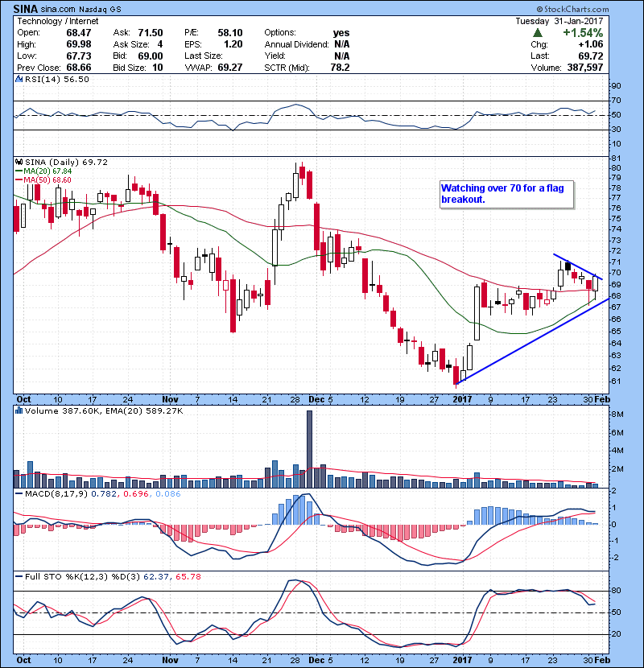Screen dimensions: 644x668
Task: Click the MACD legend line marker
Action: (19, 494)
